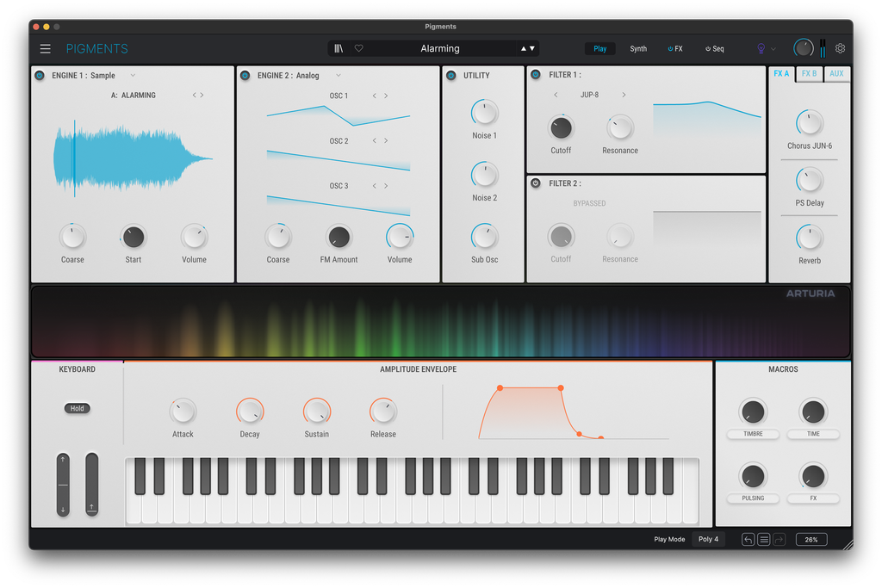The image size is (882, 588).
Task: Click the Engine 1 sample waveform display
Action: 133,158
